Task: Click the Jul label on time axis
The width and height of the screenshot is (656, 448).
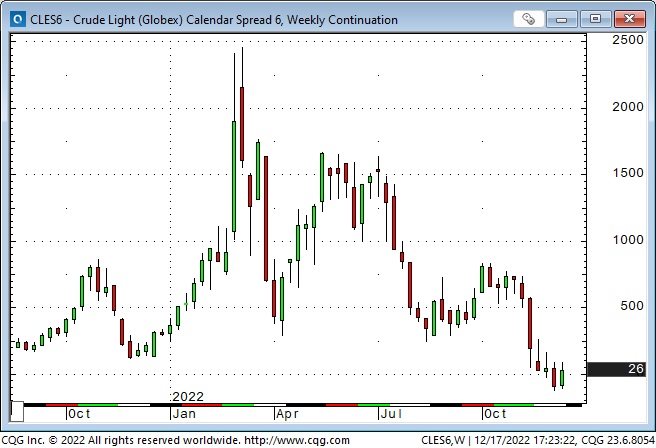Action: 392,414
